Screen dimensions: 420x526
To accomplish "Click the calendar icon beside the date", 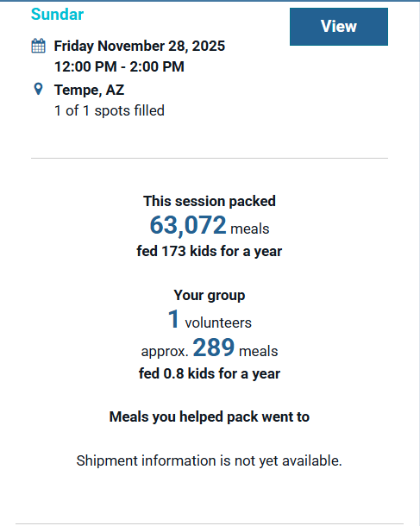I will 38,46.
